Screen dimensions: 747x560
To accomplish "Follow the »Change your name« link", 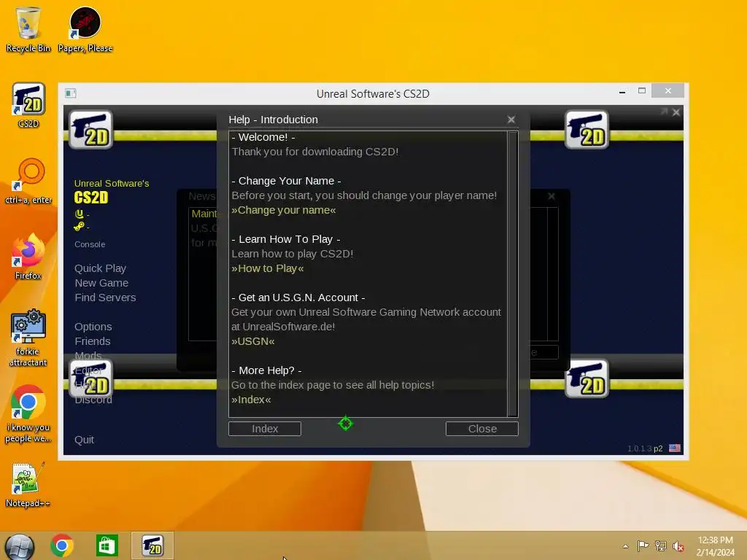I will coord(284,210).
